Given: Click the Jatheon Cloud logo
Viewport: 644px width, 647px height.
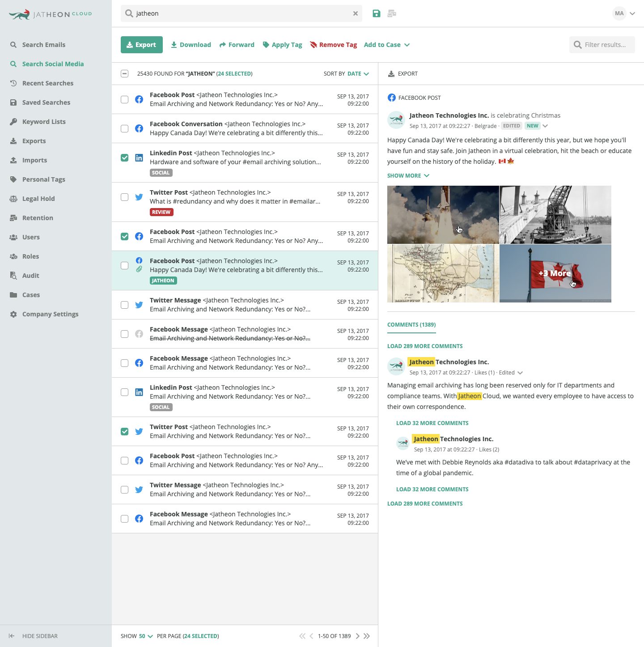Looking at the screenshot, I should click(50, 14).
